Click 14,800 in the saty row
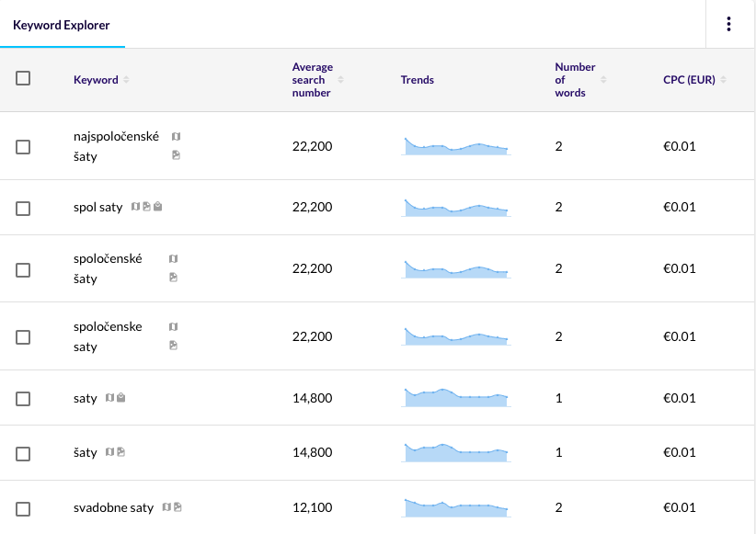 (x=312, y=398)
